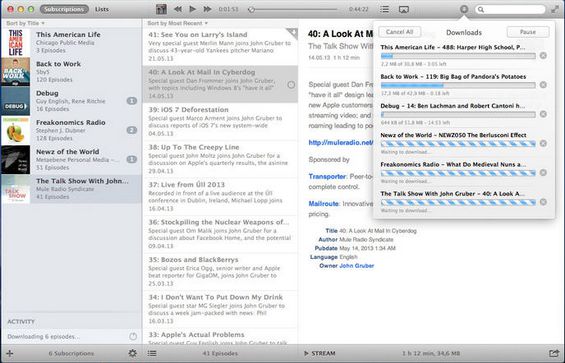Open episode 39: iOS 7 Deforestation

pyautogui.click(x=220, y=121)
